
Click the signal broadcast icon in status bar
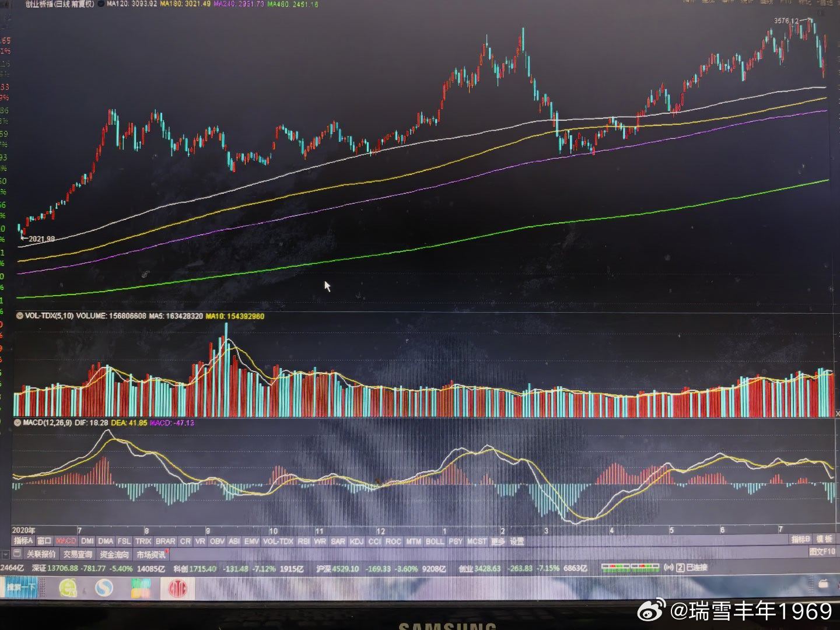tap(669, 567)
